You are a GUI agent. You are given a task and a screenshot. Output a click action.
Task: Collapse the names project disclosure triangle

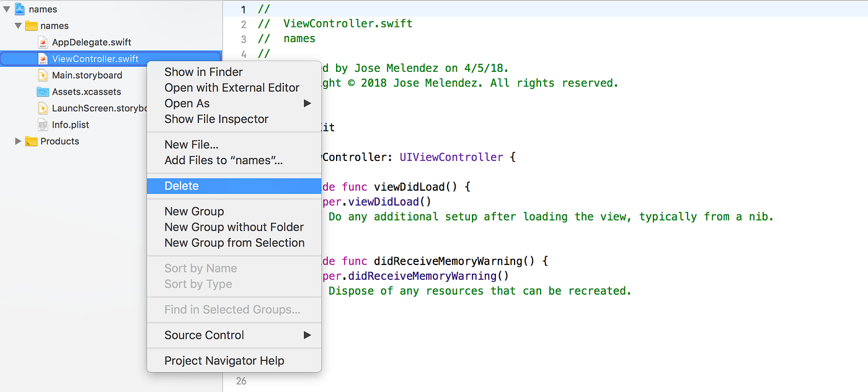[x=6, y=9]
